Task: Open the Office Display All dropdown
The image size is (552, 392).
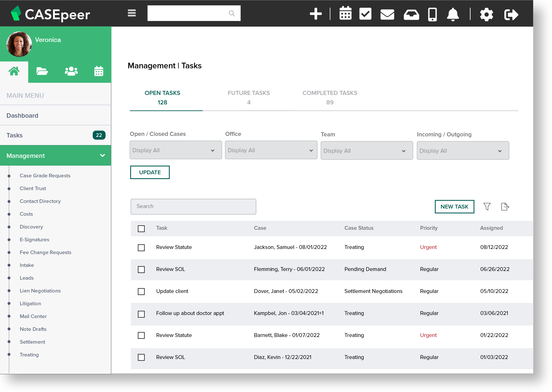Action: tap(271, 150)
